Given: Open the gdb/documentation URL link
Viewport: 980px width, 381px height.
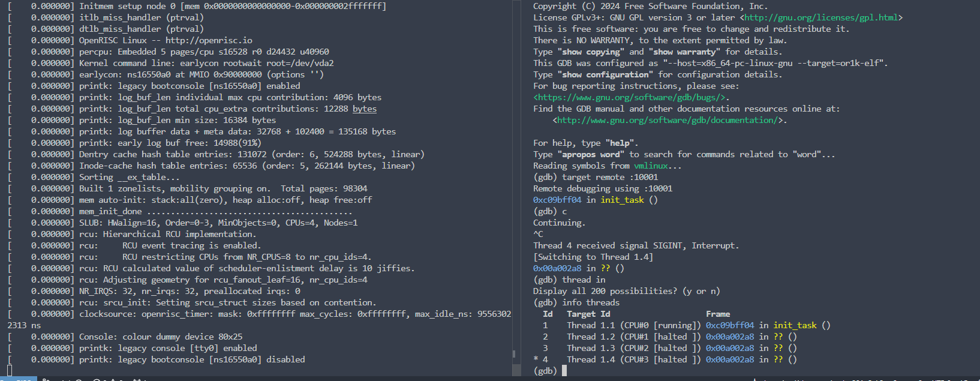Looking at the screenshot, I should pos(668,120).
